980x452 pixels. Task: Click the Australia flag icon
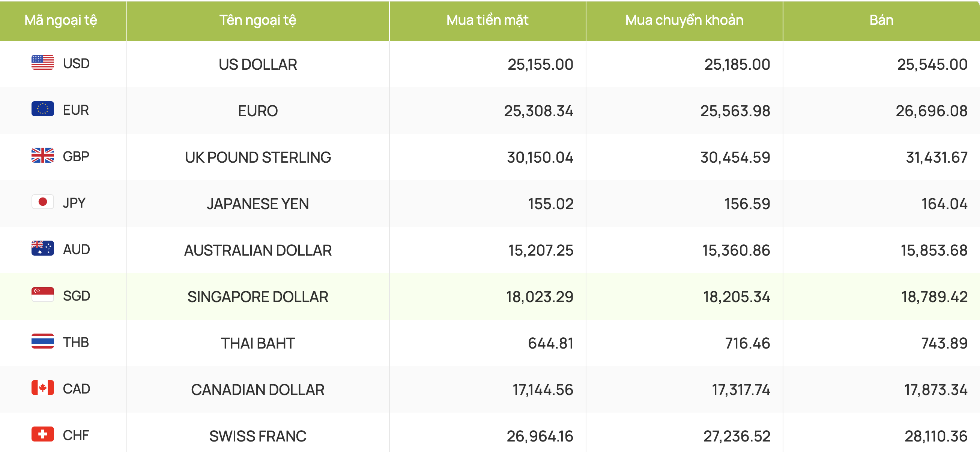tap(43, 248)
